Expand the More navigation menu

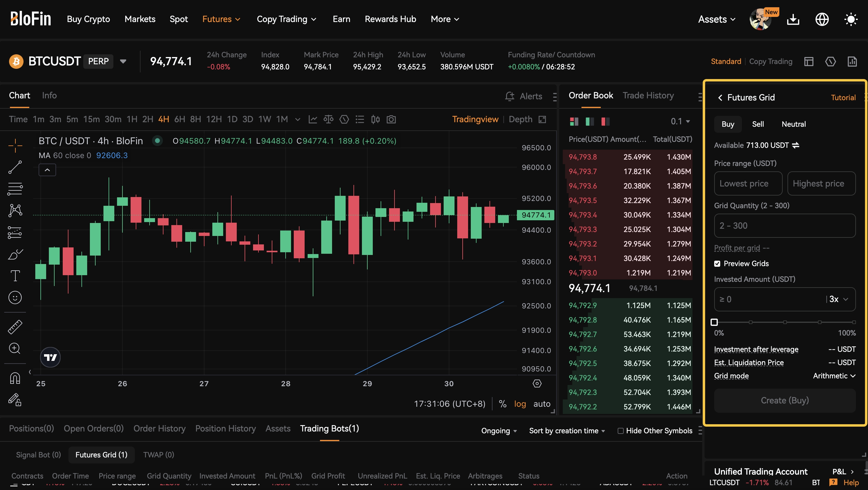point(445,19)
